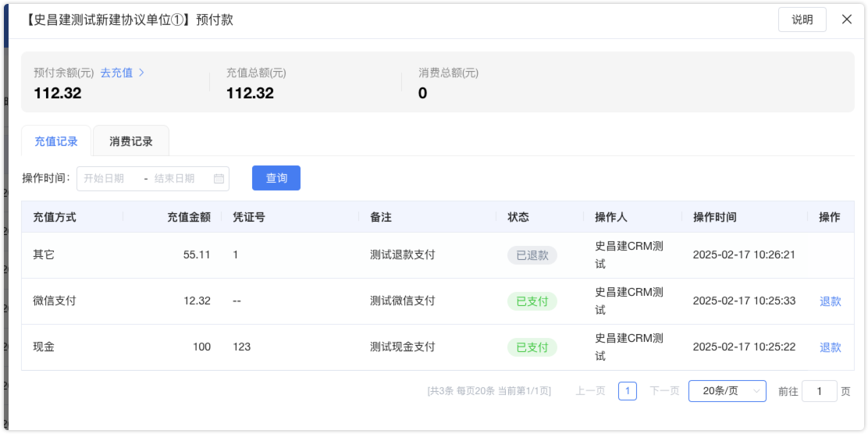Click the 充值金额 column header

click(189, 217)
